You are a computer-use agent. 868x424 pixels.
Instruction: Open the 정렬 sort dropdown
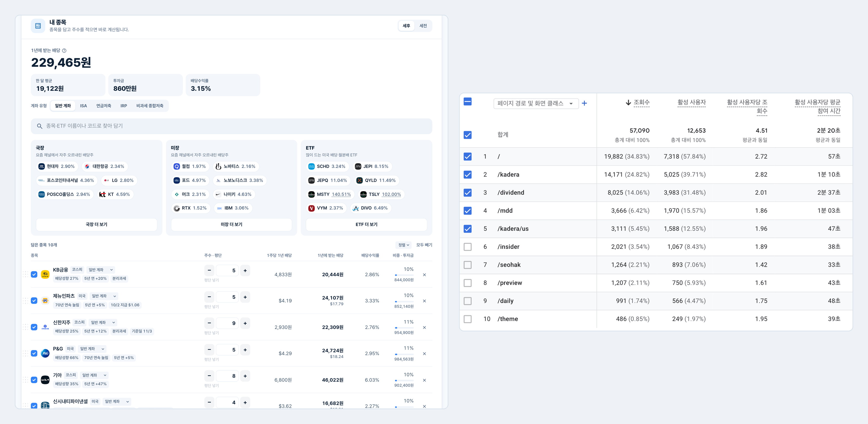(403, 245)
